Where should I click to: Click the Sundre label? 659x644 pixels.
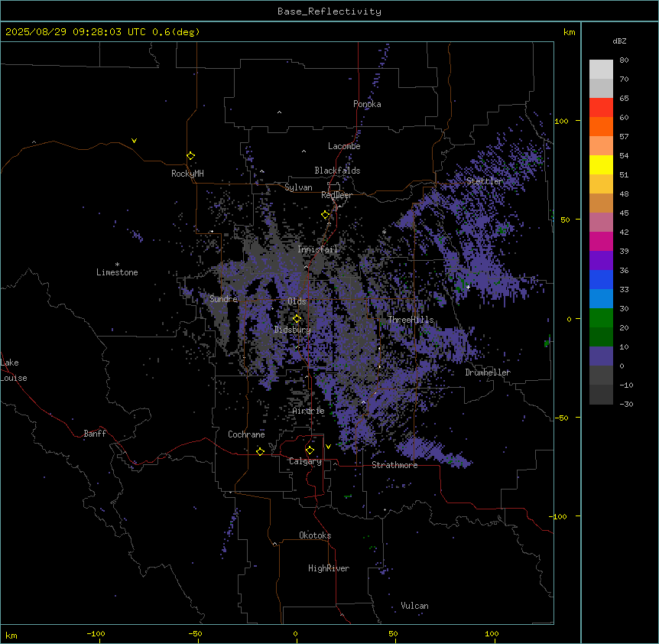pos(223,299)
